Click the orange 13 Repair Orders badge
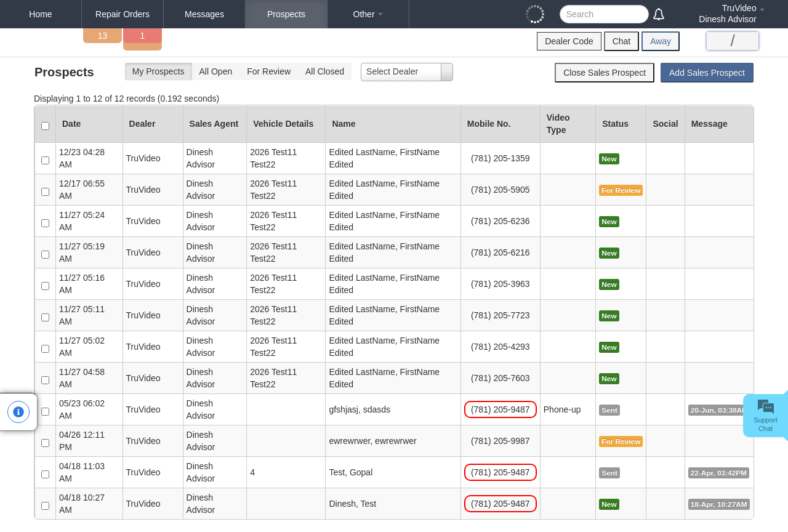This screenshot has height=532, width=788. coord(102,36)
